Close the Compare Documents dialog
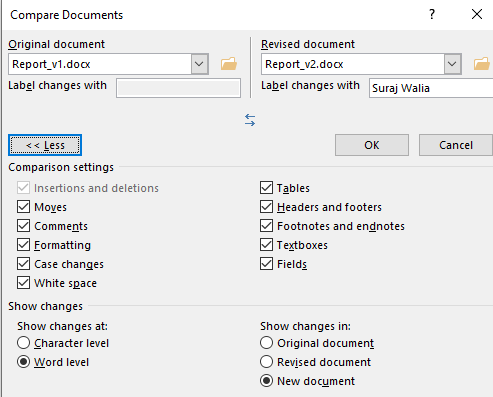Screen dimensions: 493x397 (x=477, y=14)
